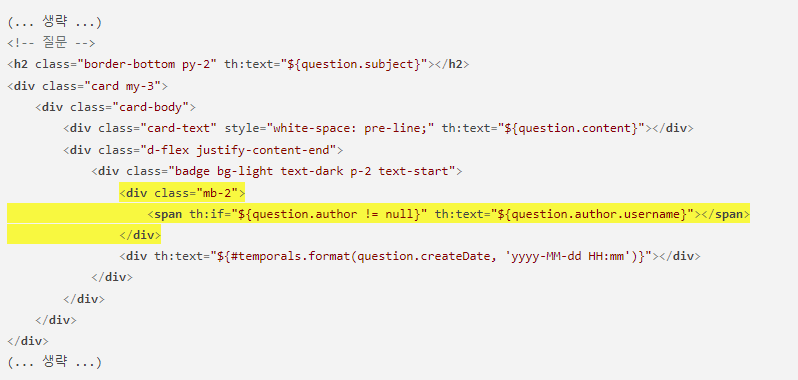The height and width of the screenshot is (380, 798).
Task: Click "white-space: pre-line;" style value
Action: pos(351,128)
